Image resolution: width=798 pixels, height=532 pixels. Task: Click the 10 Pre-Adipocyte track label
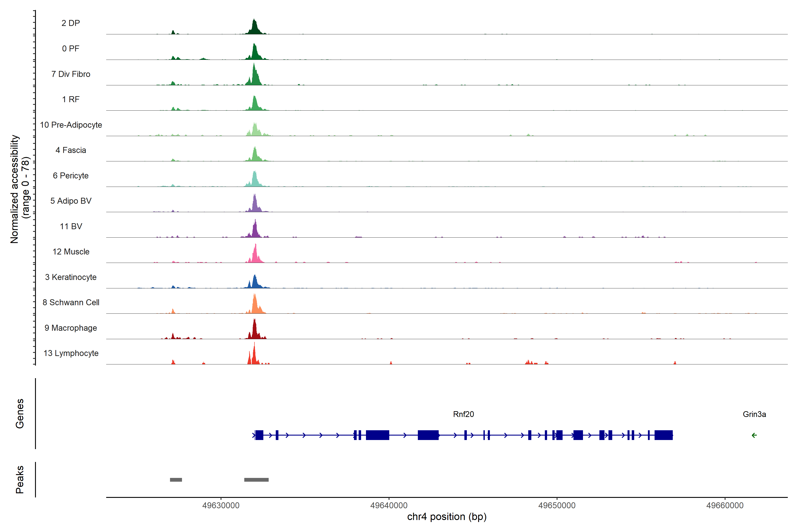coord(71,125)
